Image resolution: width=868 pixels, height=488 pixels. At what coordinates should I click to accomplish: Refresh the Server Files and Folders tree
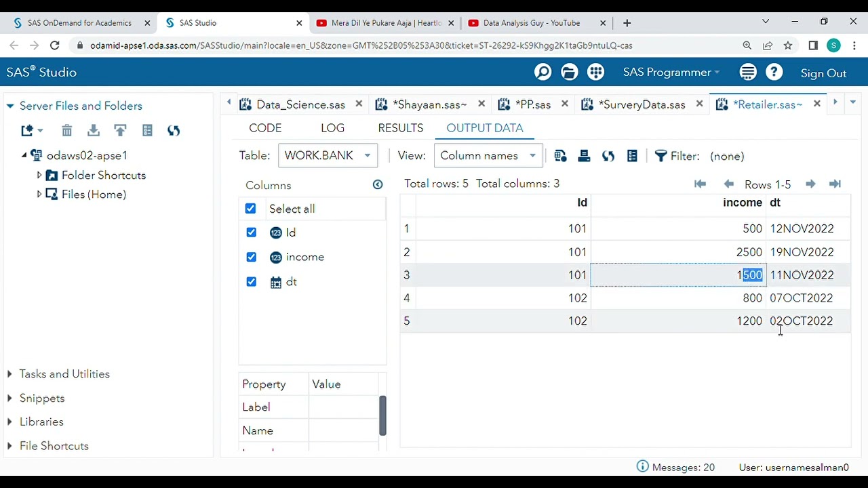[x=174, y=130]
